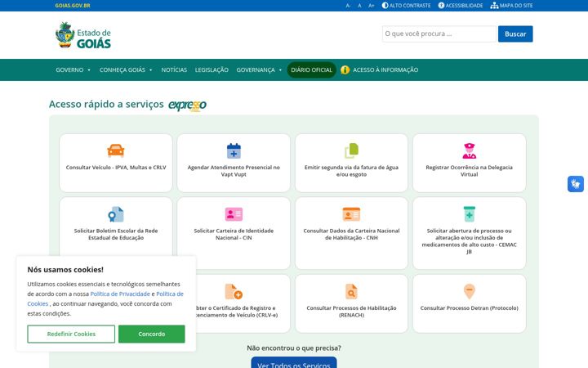This screenshot has width=588, height=368.
Task: Open the Notícias menu item
Action: tap(174, 70)
